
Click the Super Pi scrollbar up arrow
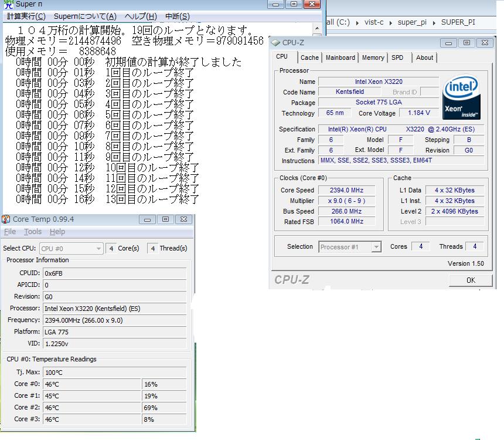[x=317, y=28]
